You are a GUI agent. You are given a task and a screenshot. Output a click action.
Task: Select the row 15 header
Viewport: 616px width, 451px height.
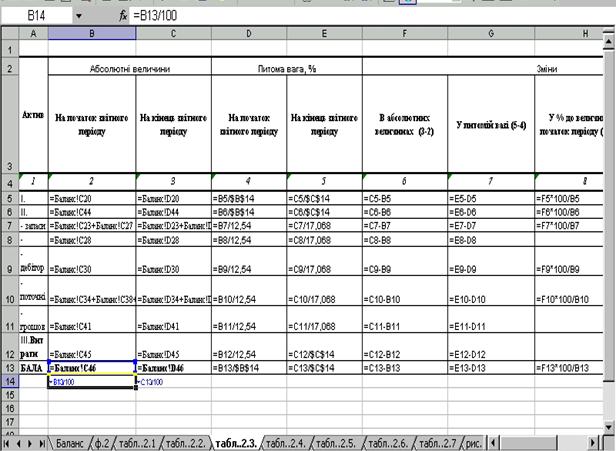[10, 394]
